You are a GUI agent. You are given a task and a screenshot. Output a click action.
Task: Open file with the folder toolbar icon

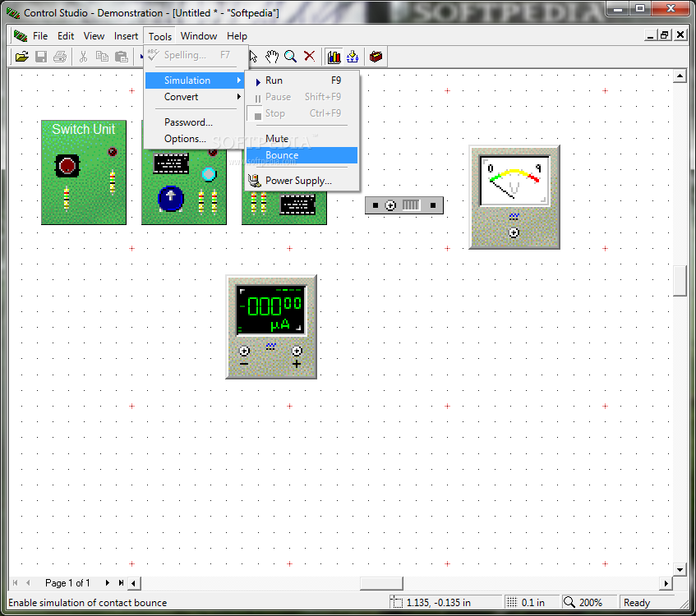point(21,57)
